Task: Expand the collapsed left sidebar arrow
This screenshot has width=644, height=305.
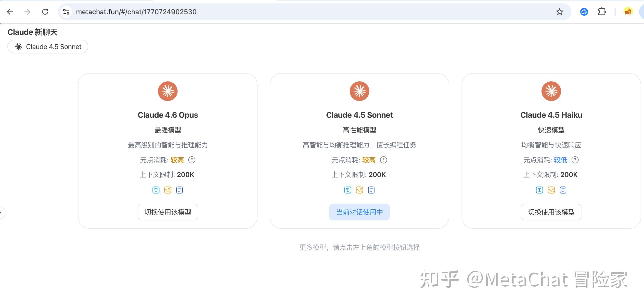Action: (1, 213)
